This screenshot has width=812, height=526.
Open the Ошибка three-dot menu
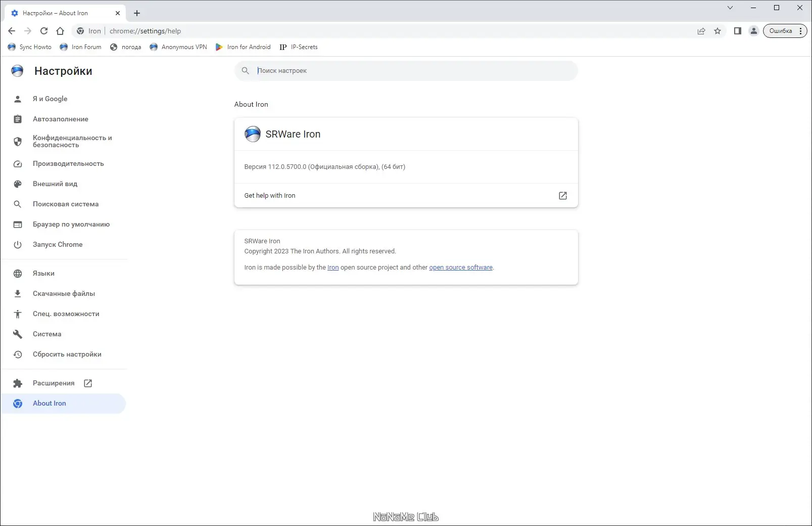pyautogui.click(x=800, y=31)
